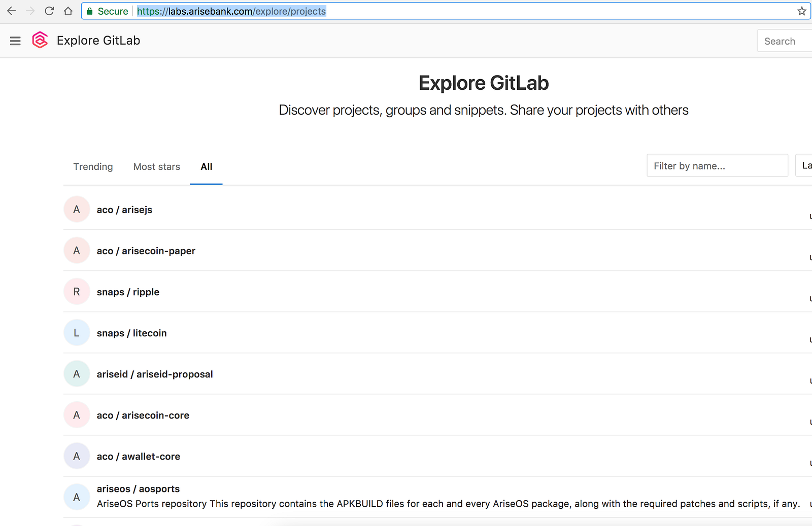The height and width of the screenshot is (526, 812).
Task: Open the snaps / ripple project
Action: pos(128,292)
